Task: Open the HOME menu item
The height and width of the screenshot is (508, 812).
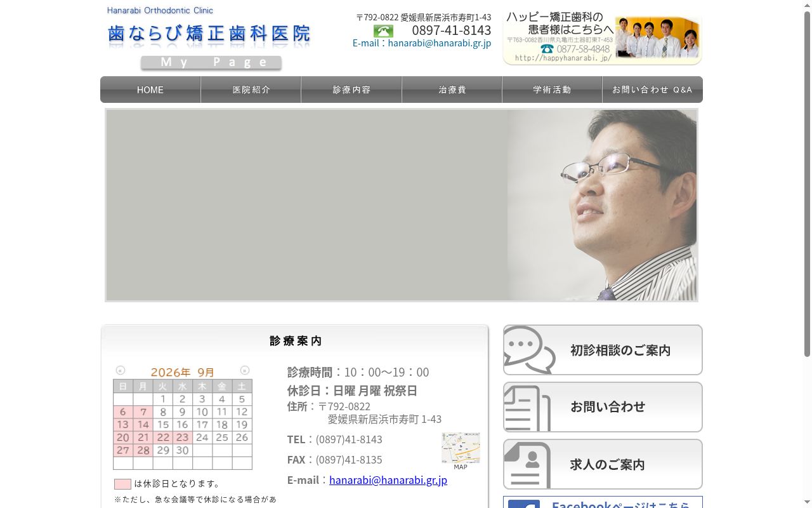Action: pyautogui.click(x=150, y=90)
